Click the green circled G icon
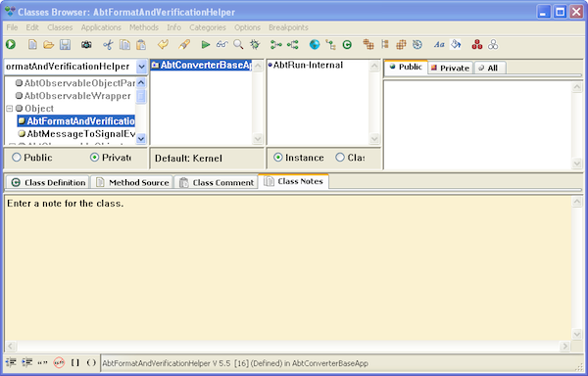 click(347, 45)
